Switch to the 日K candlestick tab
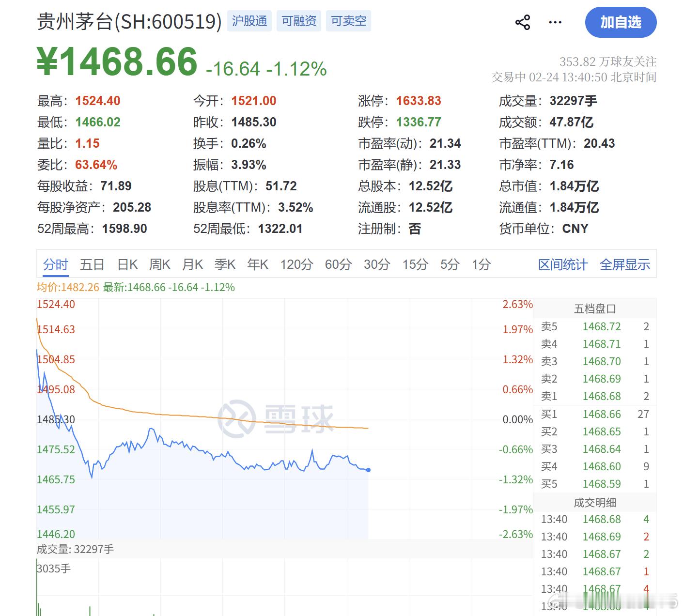The width and height of the screenshot is (684, 616). point(127,264)
